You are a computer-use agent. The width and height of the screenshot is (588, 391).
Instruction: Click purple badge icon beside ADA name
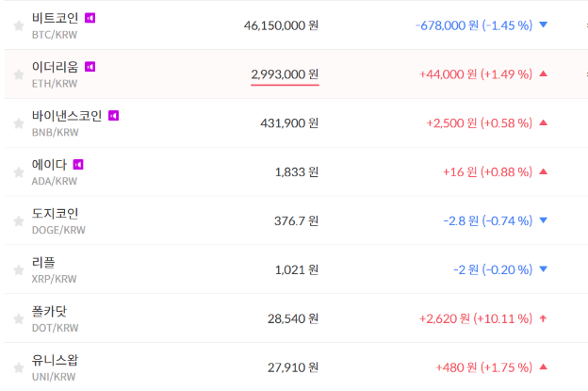[78, 165]
